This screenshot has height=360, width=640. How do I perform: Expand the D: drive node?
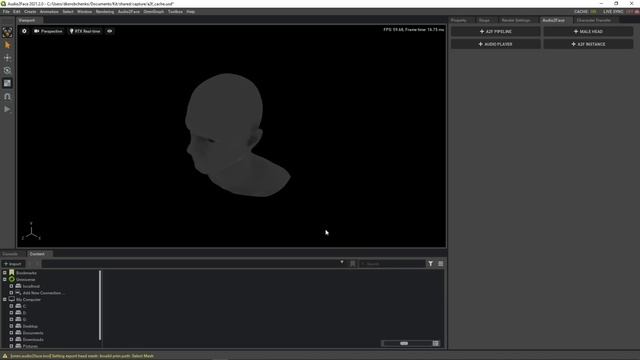(x=11, y=313)
